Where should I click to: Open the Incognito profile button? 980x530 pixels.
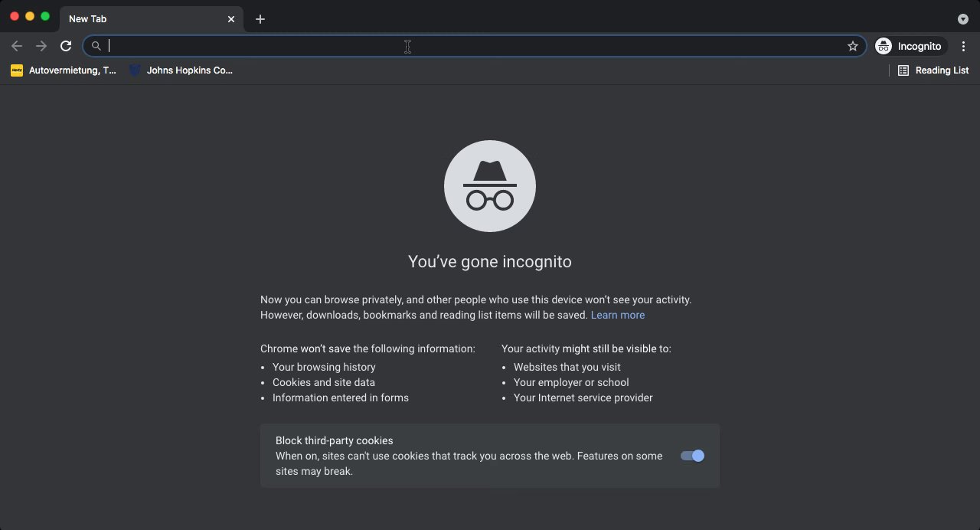point(910,47)
